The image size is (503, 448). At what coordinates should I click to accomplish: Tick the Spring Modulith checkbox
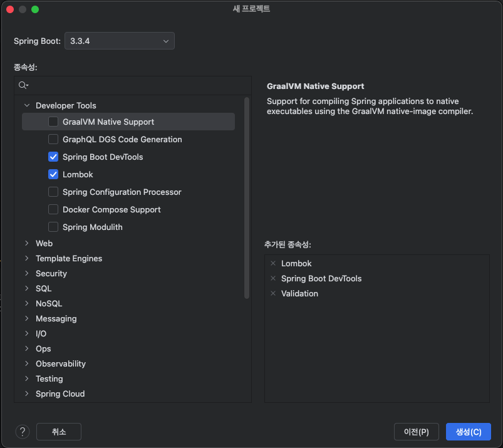[x=53, y=227]
